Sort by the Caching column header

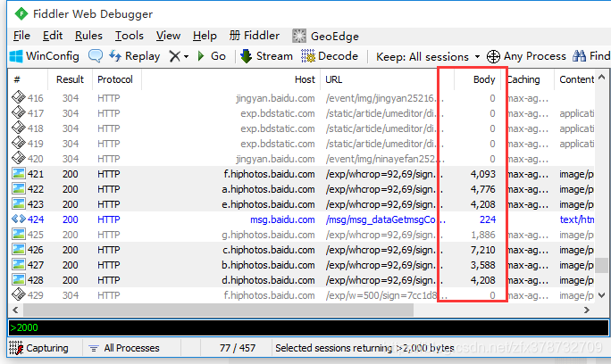coord(527,79)
